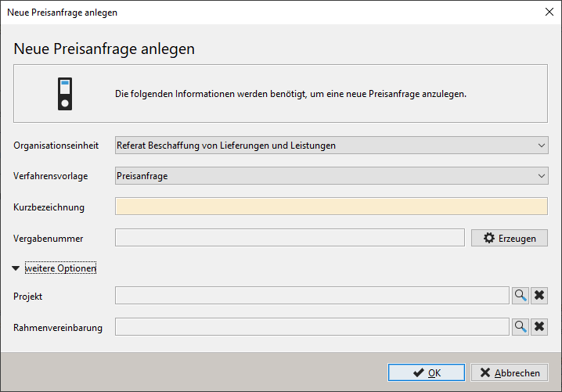Focus the highlighted Kurzbezeichnung field

coord(331,207)
